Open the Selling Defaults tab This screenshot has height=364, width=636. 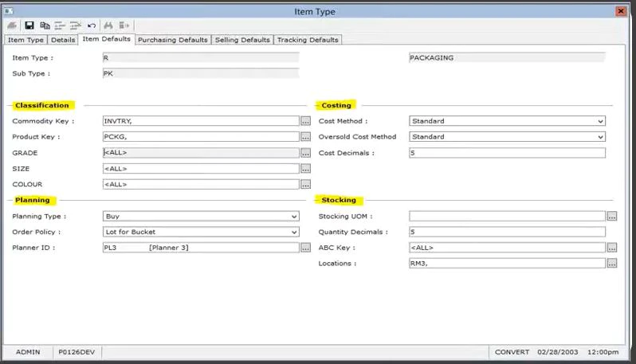(x=242, y=40)
